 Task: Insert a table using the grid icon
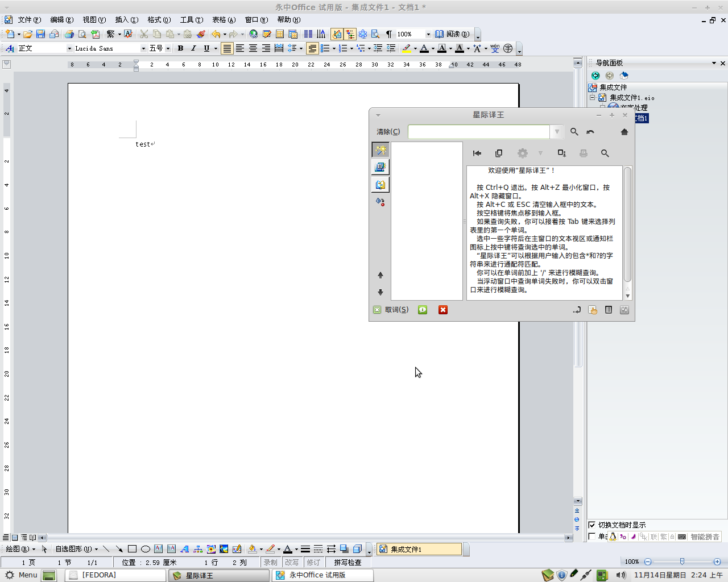(280, 34)
